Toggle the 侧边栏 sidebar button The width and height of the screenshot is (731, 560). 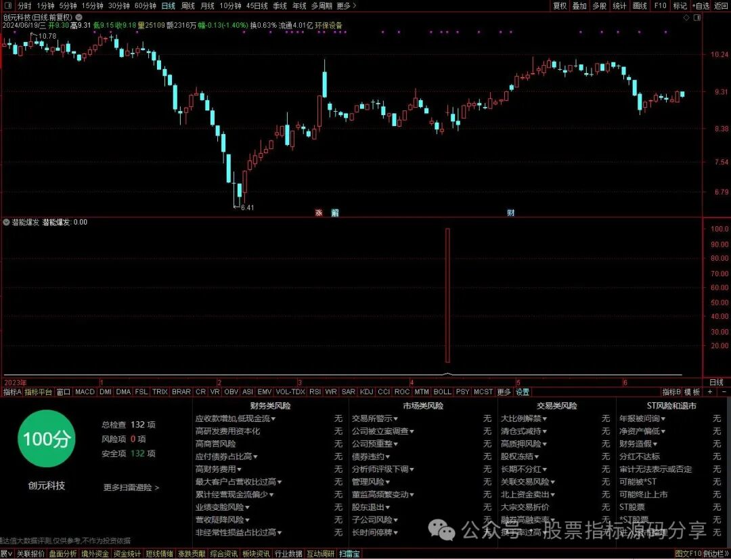(716, 554)
